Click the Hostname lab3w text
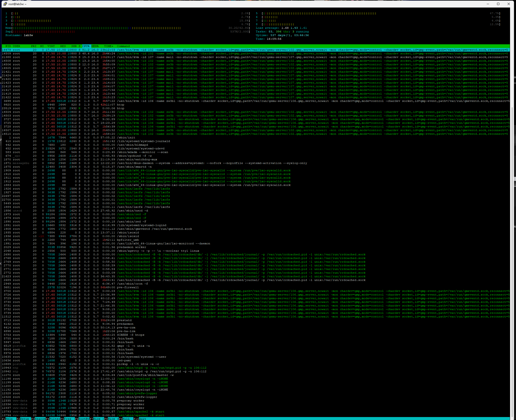Image resolution: width=516 pixels, height=420 pixels. click(x=19, y=35)
